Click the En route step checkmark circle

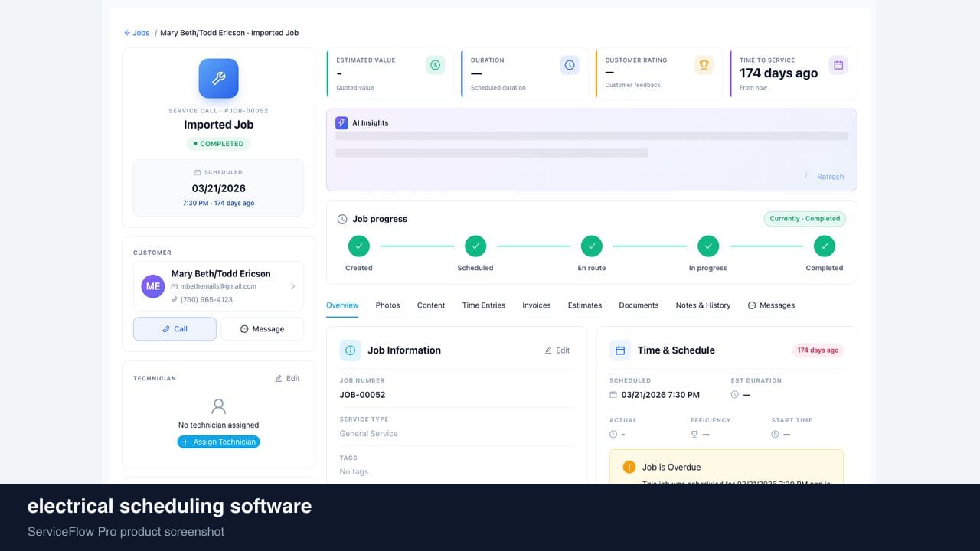(591, 246)
